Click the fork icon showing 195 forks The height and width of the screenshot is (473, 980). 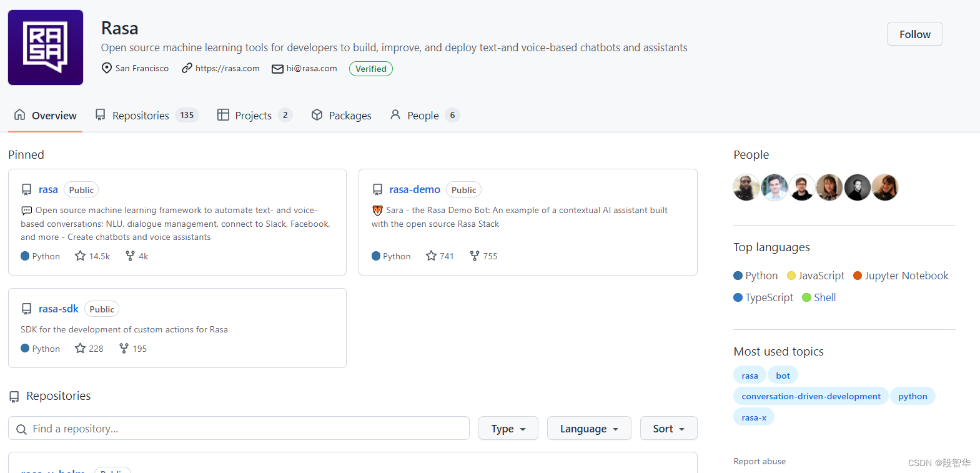pyautogui.click(x=124, y=348)
